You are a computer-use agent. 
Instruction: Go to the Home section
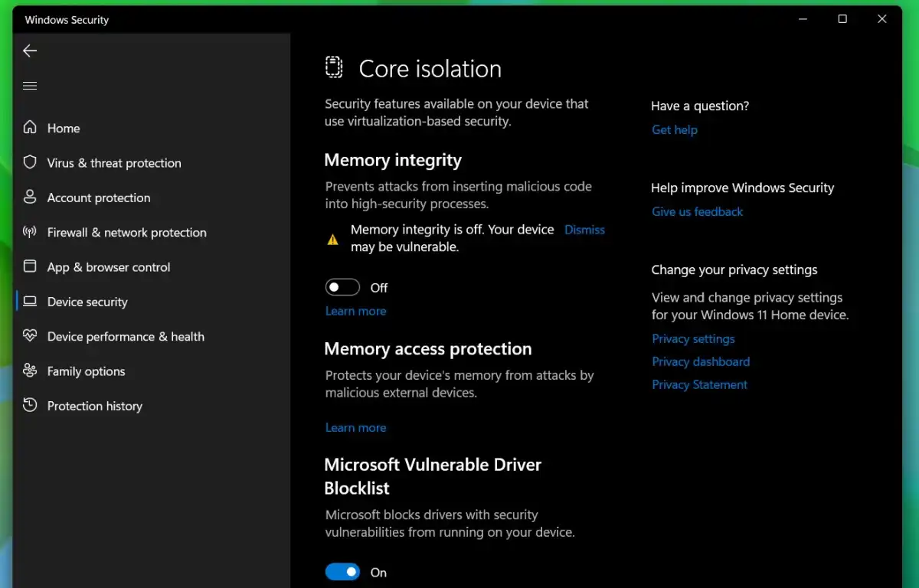pos(64,128)
